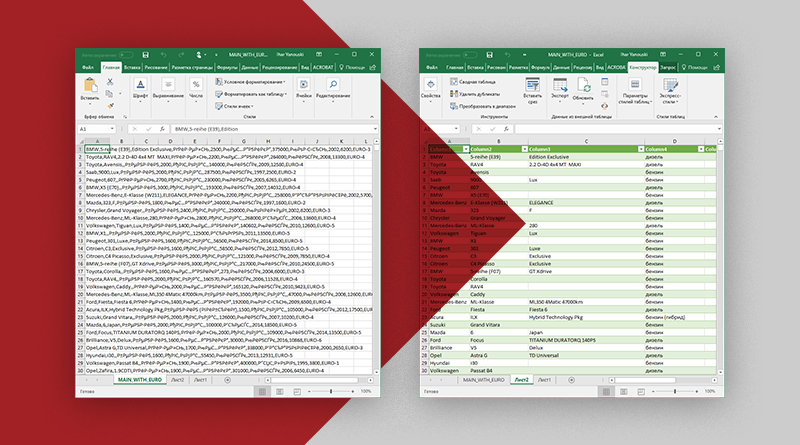Click zoom in plus in the left window status bar

click(x=353, y=391)
